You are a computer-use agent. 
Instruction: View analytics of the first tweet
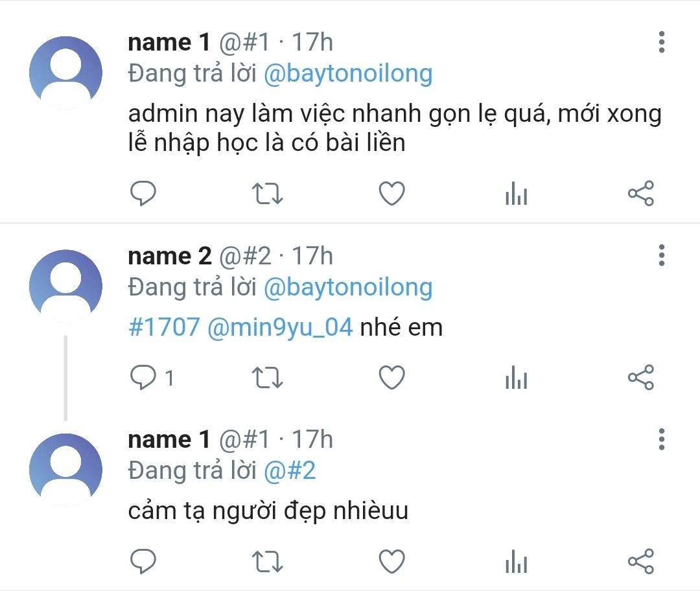point(517,193)
